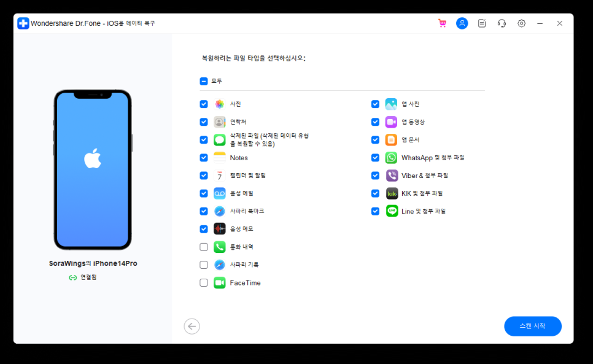The width and height of the screenshot is (593, 364).
Task: Click the Dr.Fone logo icon
Action: 23,23
